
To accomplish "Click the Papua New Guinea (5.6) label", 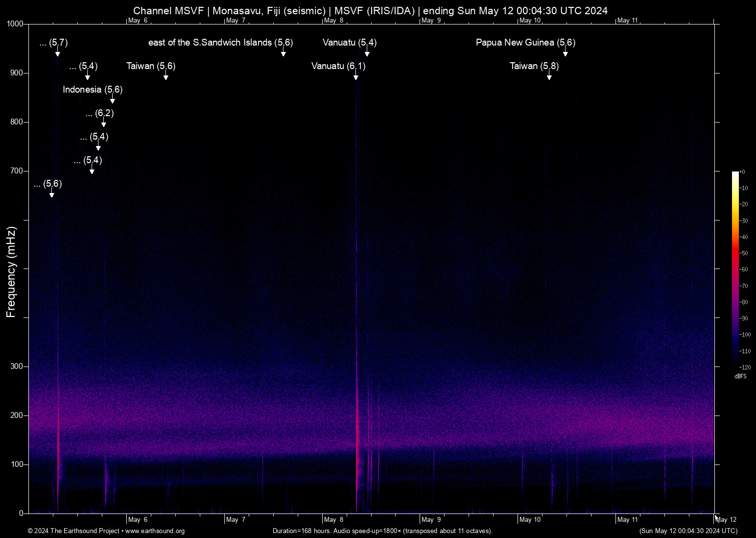I will click(x=525, y=43).
